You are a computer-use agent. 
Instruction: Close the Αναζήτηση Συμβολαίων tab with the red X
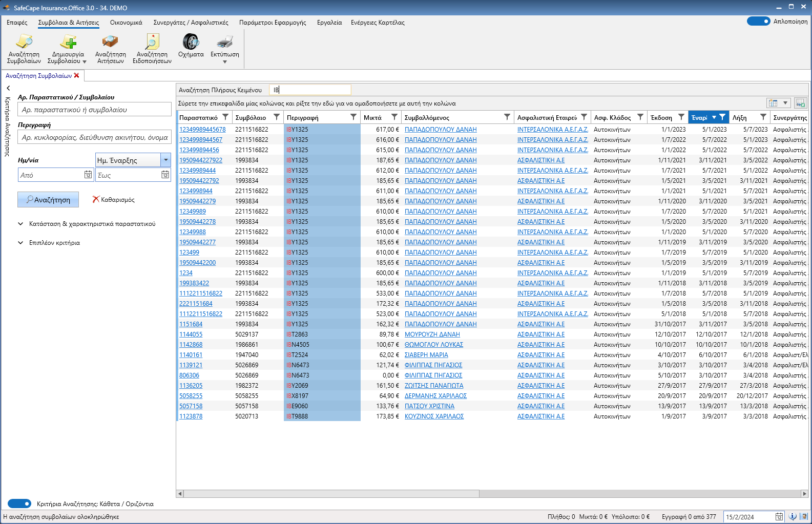tap(77, 75)
